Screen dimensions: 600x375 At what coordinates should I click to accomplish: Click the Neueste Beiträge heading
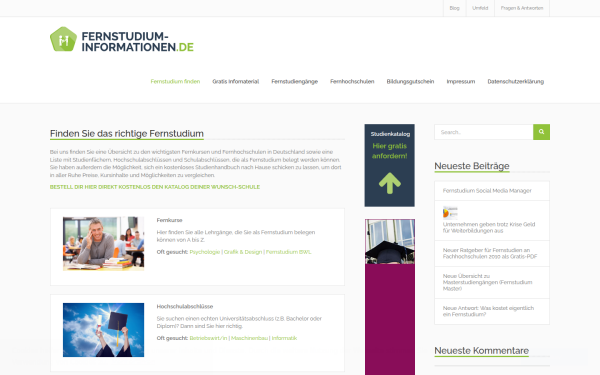pos(472,166)
